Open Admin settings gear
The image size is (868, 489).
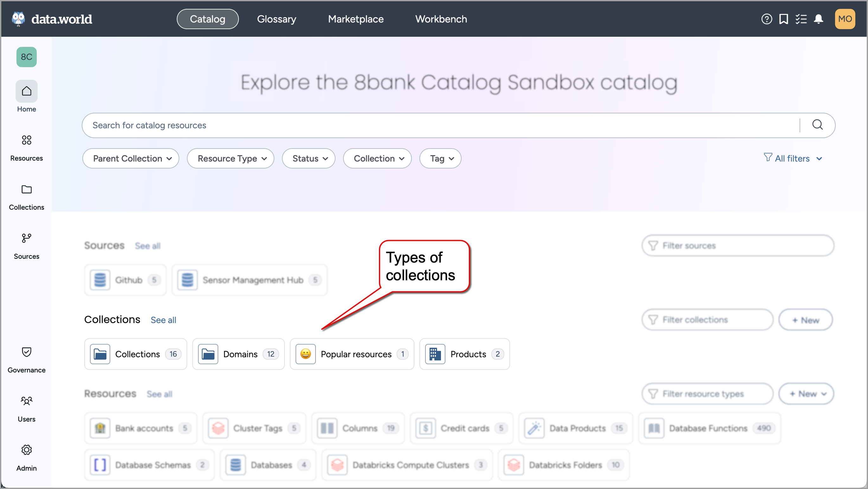tap(26, 457)
